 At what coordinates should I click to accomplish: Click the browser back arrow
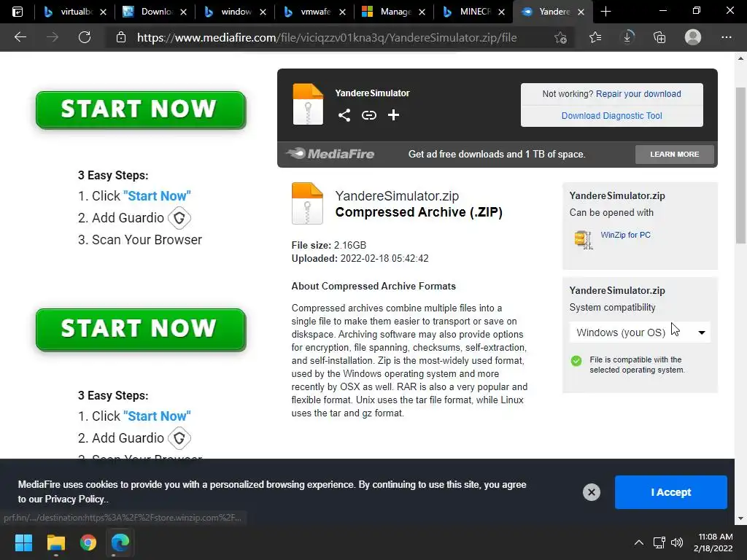coord(20,37)
